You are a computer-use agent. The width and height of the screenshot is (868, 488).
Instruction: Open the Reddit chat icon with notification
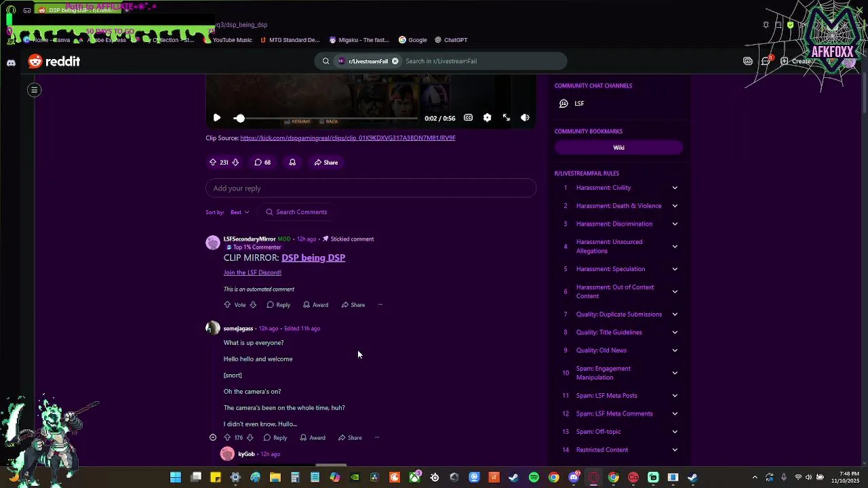tap(766, 61)
